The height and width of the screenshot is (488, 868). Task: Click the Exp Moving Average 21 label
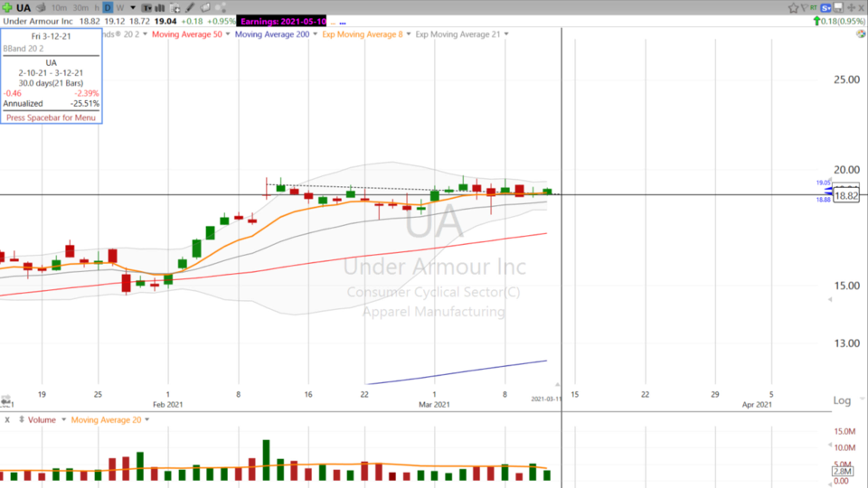458,34
